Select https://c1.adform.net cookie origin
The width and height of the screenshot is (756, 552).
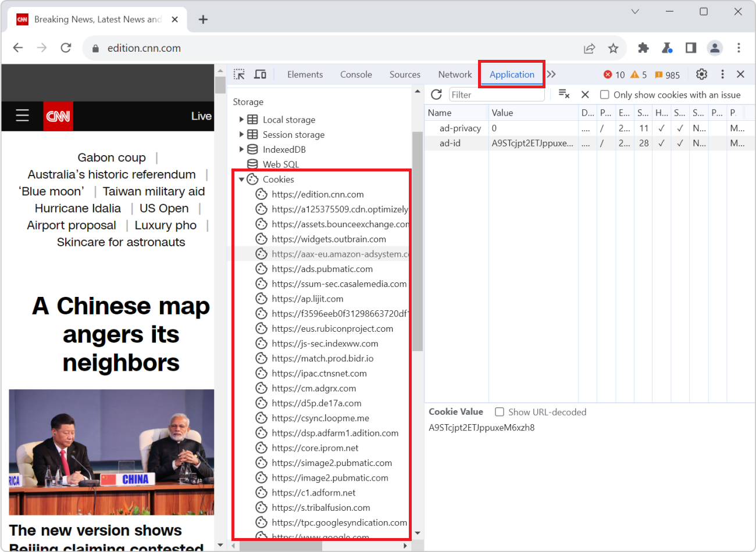(313, 493)
